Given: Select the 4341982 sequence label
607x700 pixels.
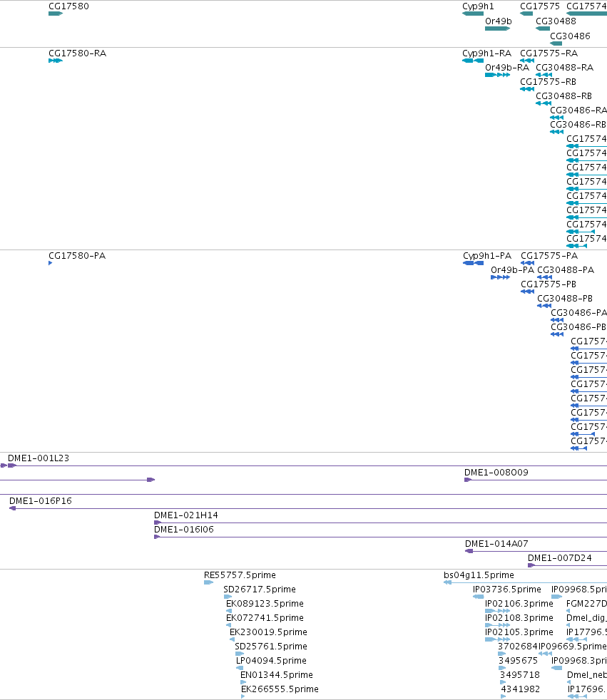Looking at the screenshot, I should pos(521,689).
